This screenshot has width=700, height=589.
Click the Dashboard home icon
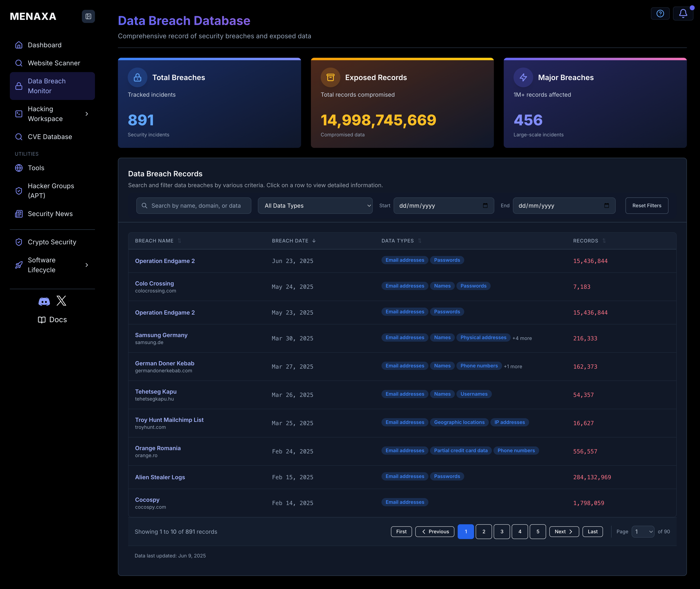tap(19, 45)
